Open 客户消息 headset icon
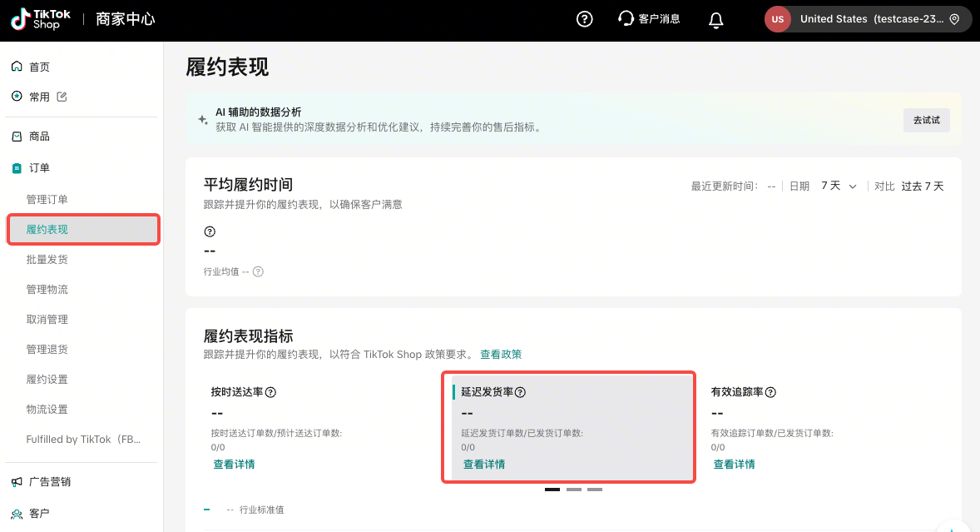This screenshot has height=532, width=980. tap(626, 19)
